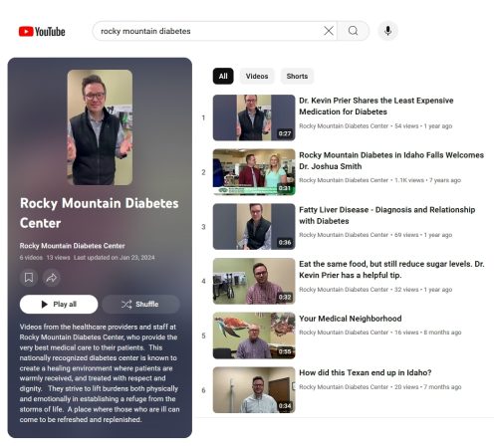Open the Eat the same food video thumbnail

coord(254,281)
